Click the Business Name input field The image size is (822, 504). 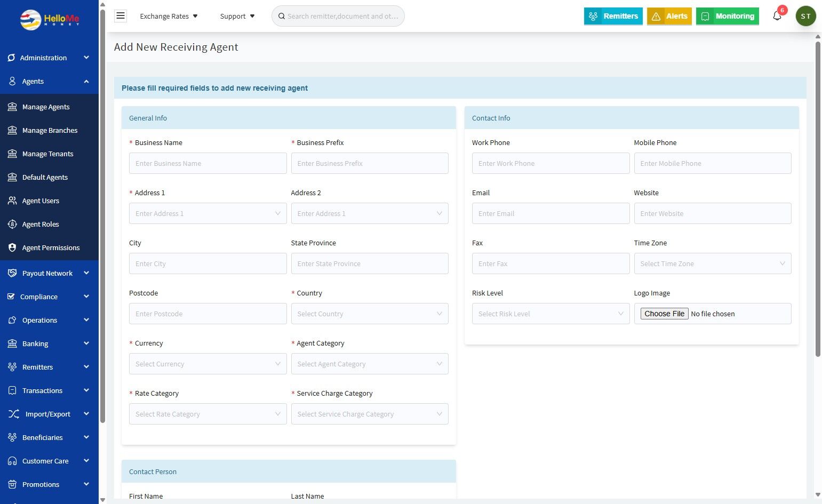click(x=208, y=163)
